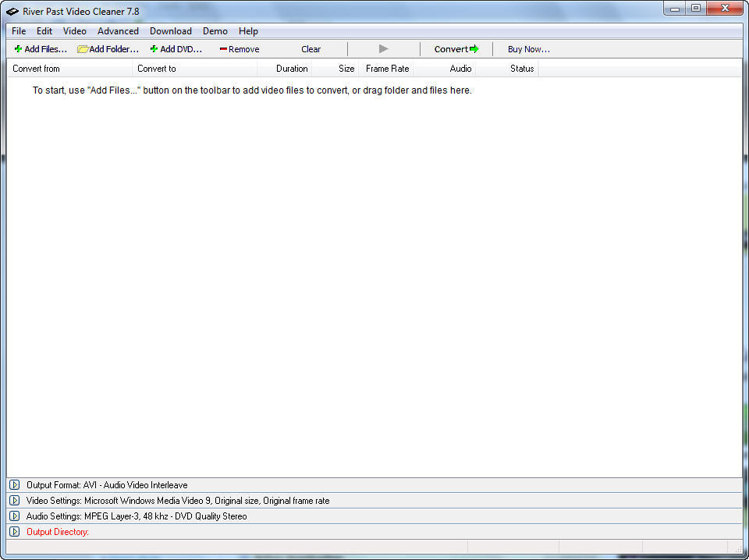This screenshot has height=560, width=749.
Task: Open the Help menu
Action: 248,31
